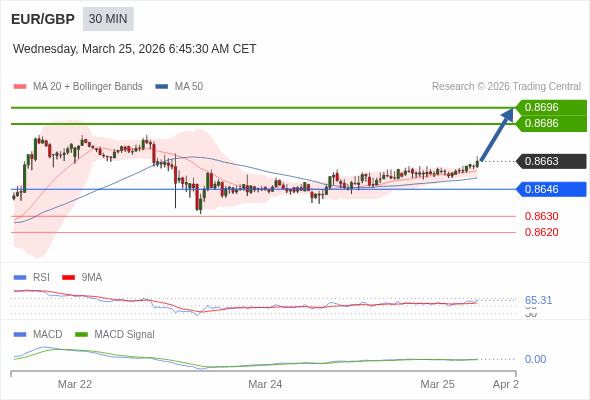The image size is (590, 400).
Task: Click the date line 'Wednesday, March 25, 2026 6:45:30 AM CET'
Action: point(134,49)
